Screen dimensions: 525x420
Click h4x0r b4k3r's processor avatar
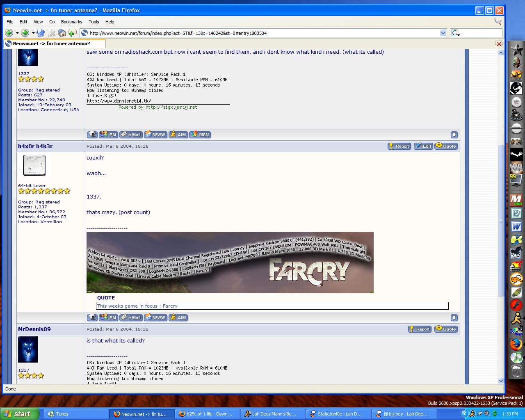(34, 166)
